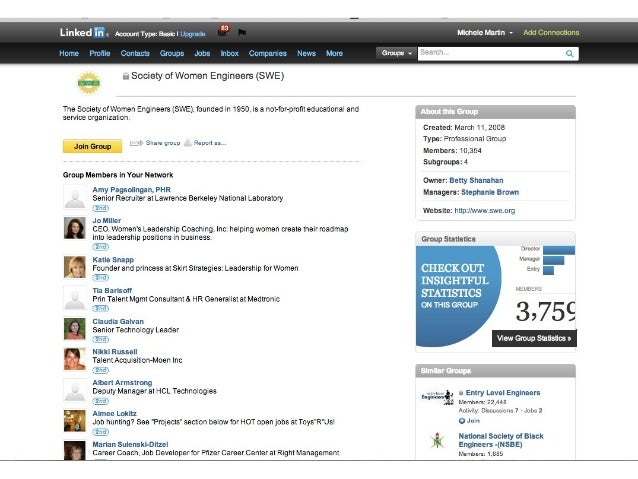Open the More menu
Image resolution: width=638 pixels, height=479 pixels.
pos(334,53)
